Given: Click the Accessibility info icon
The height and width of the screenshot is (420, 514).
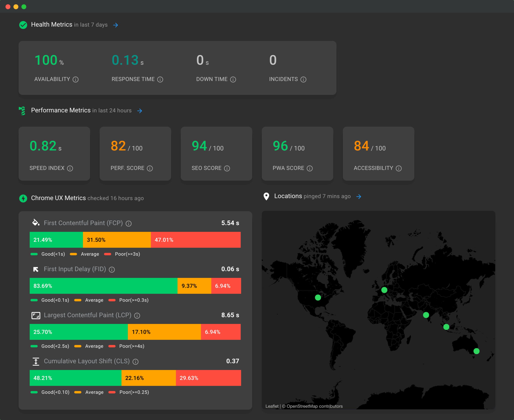Looking at the screenshot, I should 399,168.
